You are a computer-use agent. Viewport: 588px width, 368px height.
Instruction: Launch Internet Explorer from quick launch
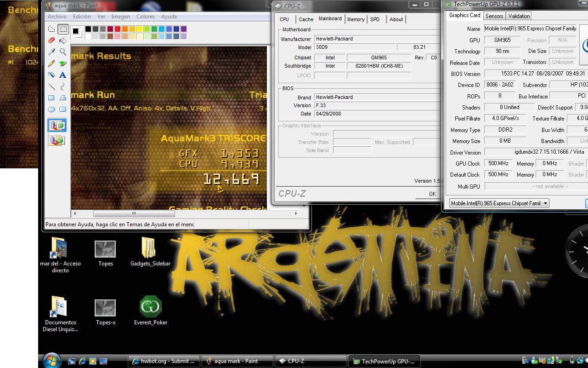pos(82,361)
